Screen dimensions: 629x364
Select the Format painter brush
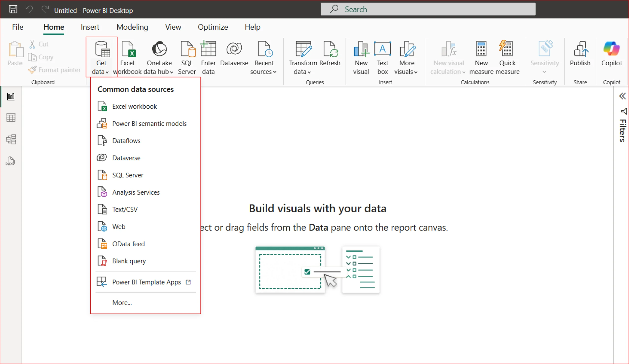(54, 70)
